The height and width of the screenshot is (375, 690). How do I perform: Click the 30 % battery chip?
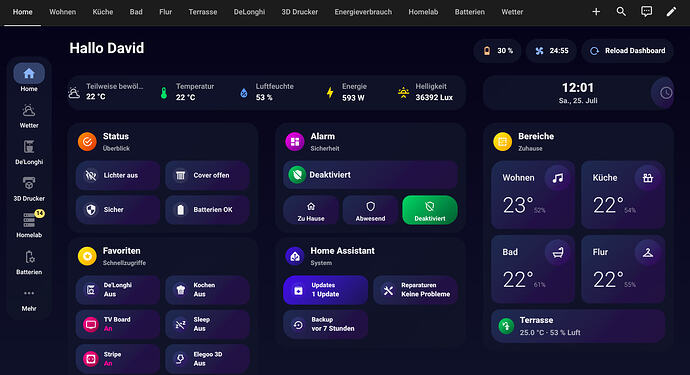tap(498, 51)
